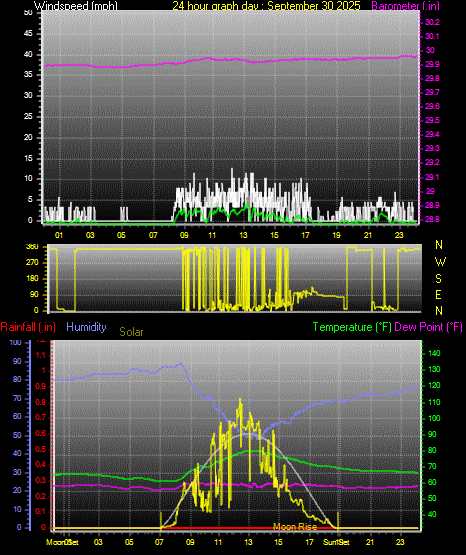Click the 24 hour graph day title
466x555 pixels.
click(266, 6)
